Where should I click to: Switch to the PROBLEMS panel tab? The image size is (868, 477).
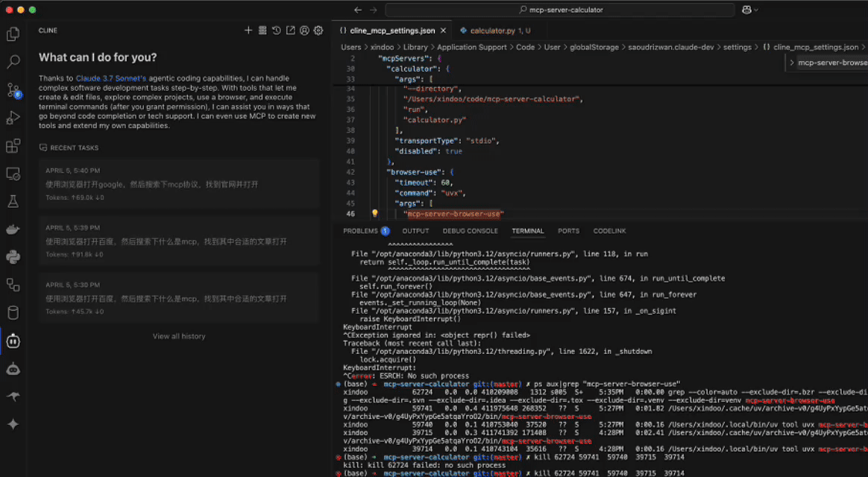pyautogui.click(x=365, y=231)
